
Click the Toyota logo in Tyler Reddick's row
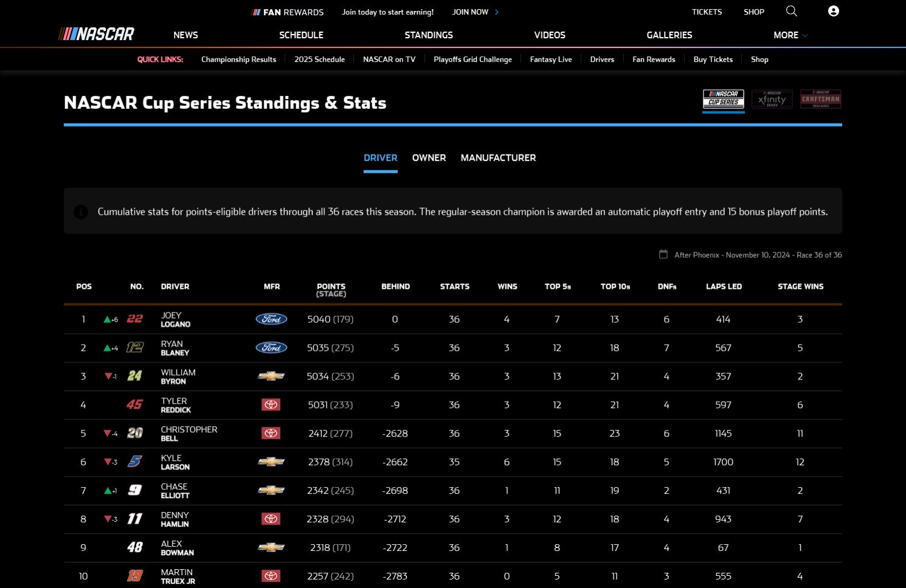click(271, 404)
